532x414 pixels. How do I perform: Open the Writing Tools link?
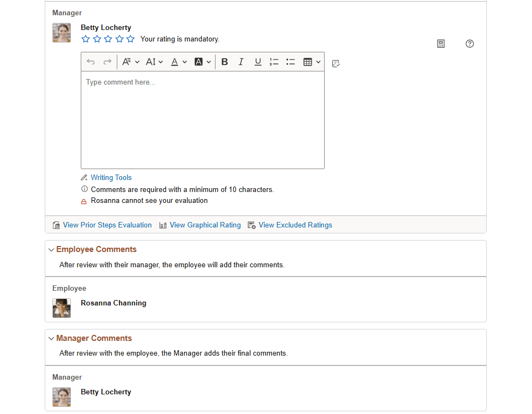(x=111, y=177)
